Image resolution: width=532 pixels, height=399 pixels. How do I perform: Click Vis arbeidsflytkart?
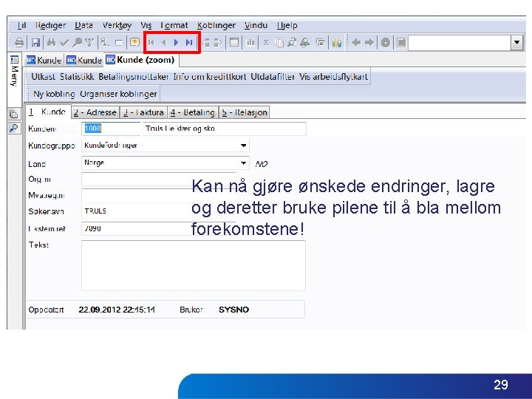click(x=333, y=77)
